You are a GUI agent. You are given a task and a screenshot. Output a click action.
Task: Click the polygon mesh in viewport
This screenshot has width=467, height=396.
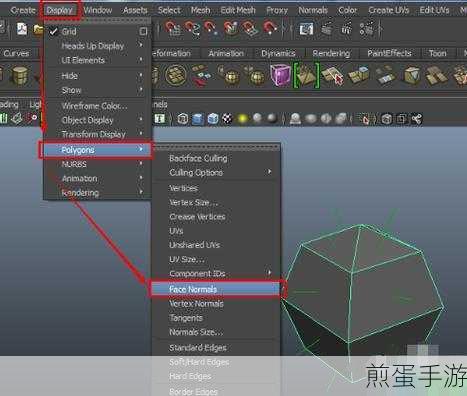[x=363, y=293]
